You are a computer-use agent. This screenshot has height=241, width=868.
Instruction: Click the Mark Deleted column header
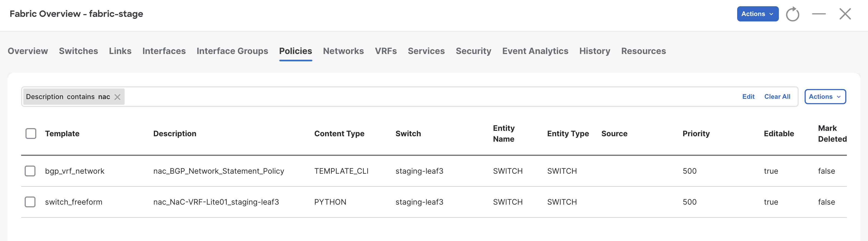coord(832,134)
